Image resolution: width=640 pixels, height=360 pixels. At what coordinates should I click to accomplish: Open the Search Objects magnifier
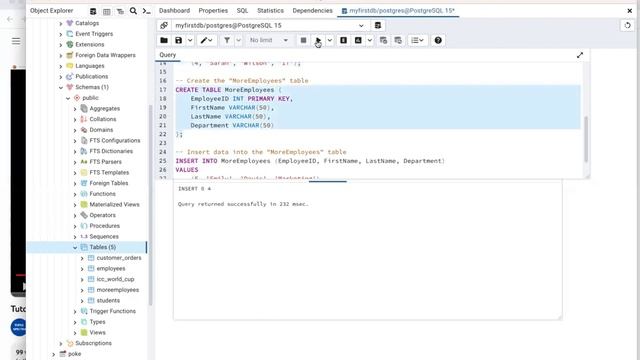[x=133, y=11]
